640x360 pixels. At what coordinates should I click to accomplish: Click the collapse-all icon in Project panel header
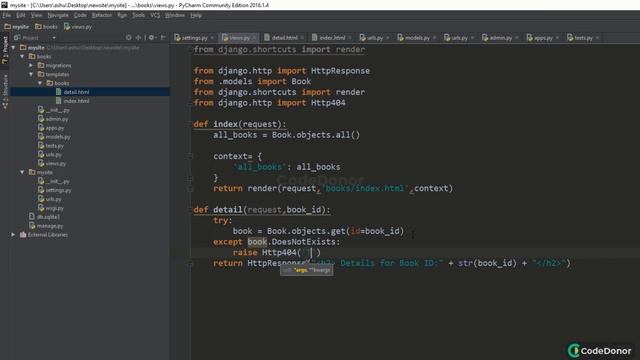[x=138, y=38]
